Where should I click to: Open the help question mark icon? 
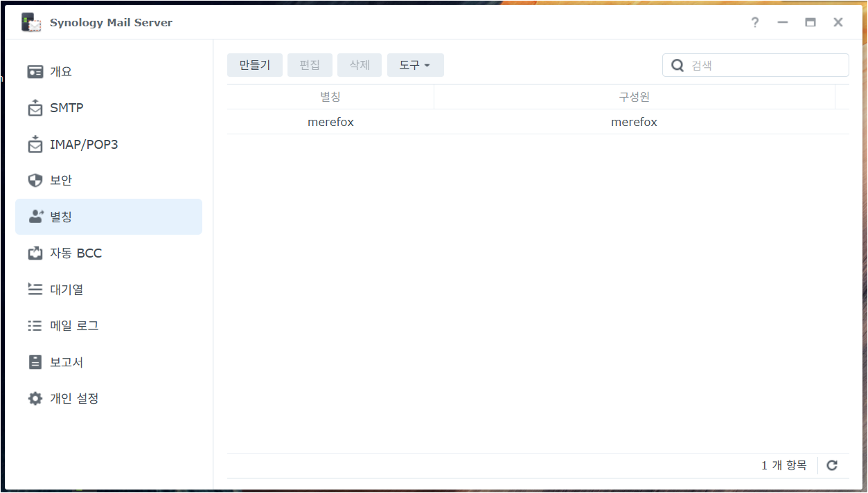click(x=754, y=22)
